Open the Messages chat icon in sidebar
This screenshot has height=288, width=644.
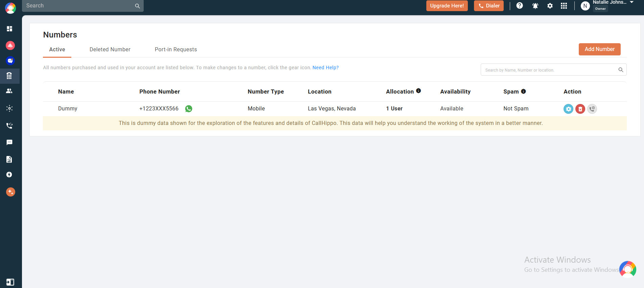click(9, 142)
